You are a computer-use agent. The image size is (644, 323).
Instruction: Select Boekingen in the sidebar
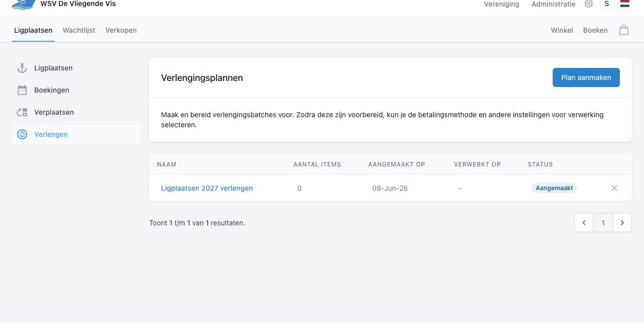pyautogui.click(x=76, y=90)
